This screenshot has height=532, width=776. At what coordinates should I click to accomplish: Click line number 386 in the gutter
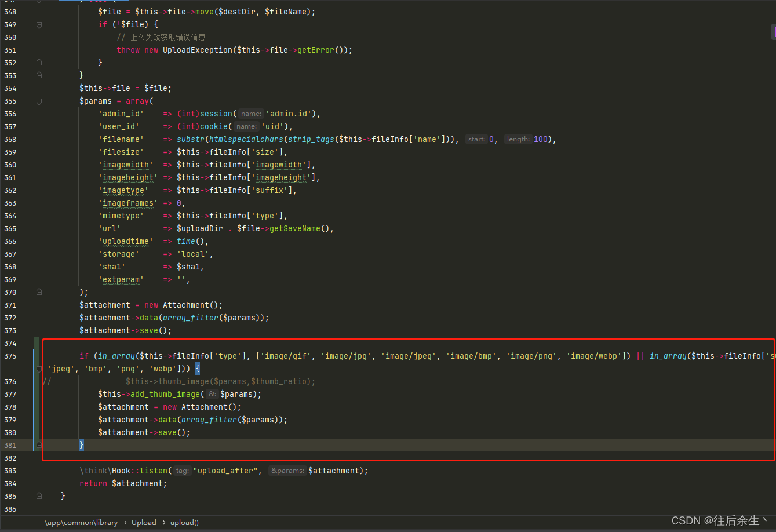pos(10,509)
